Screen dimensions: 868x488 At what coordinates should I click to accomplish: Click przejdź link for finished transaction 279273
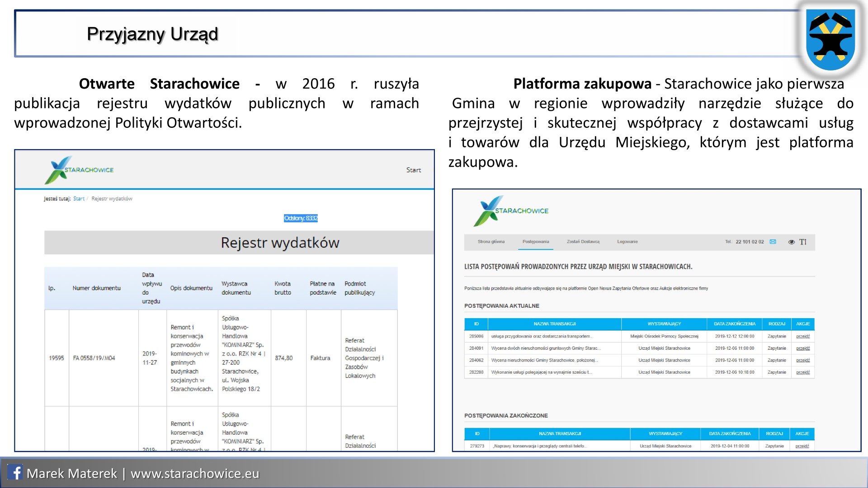point(802,446)
